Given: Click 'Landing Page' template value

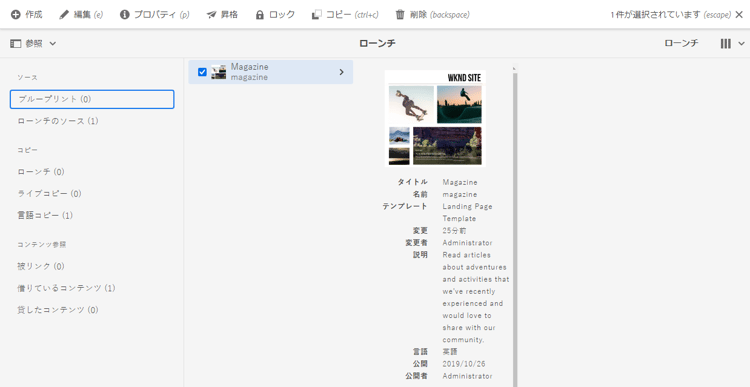Looking at the screenshot, I should pyautogui.click(x=467, y=207).
